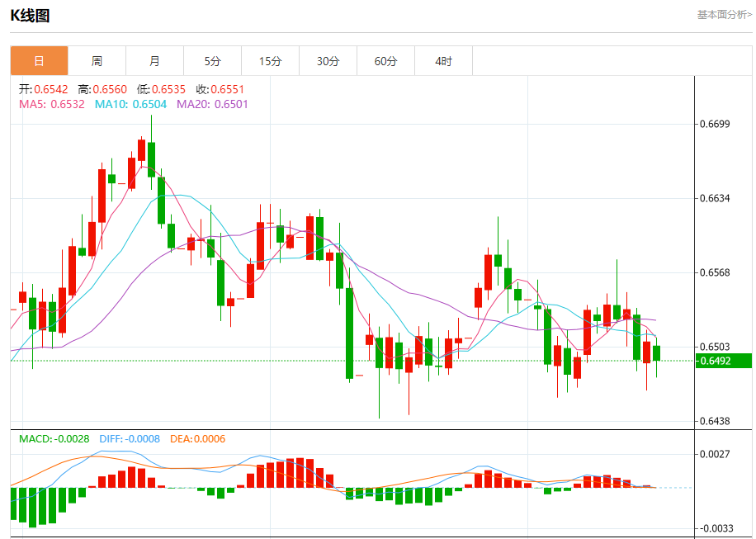
Task: Click the DEA value label
Action: (x=198, y=439)
